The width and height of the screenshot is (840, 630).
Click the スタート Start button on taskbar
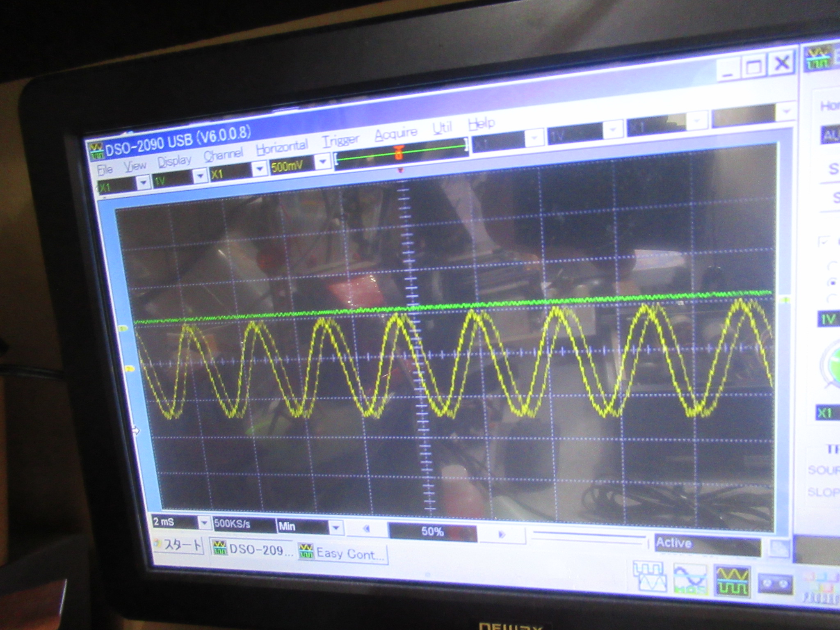(x=178, y=545)
